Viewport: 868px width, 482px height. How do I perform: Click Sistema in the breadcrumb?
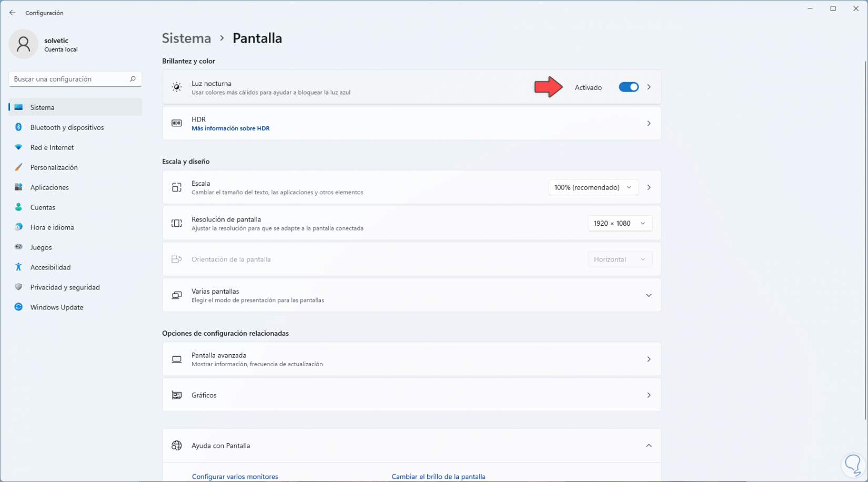186,38
